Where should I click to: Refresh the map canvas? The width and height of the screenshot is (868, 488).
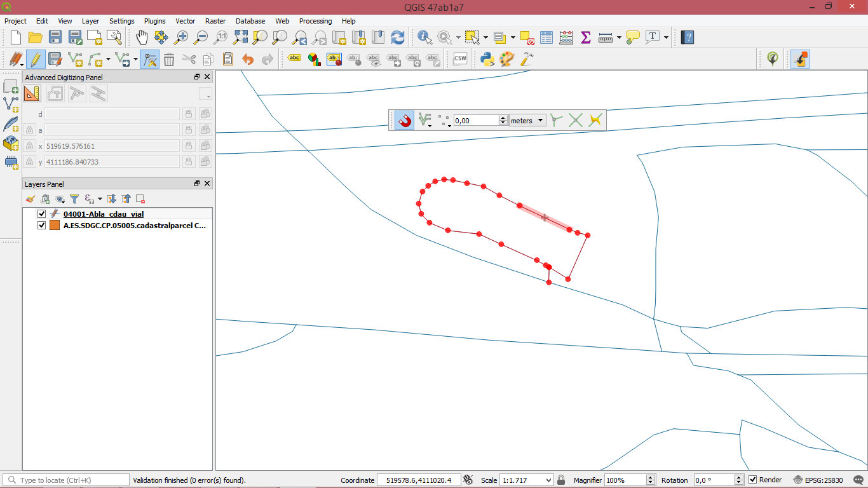(x=398, y=37)
